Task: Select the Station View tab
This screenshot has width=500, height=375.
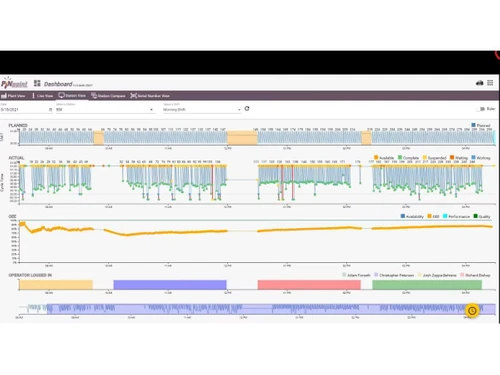Action: 72,96
